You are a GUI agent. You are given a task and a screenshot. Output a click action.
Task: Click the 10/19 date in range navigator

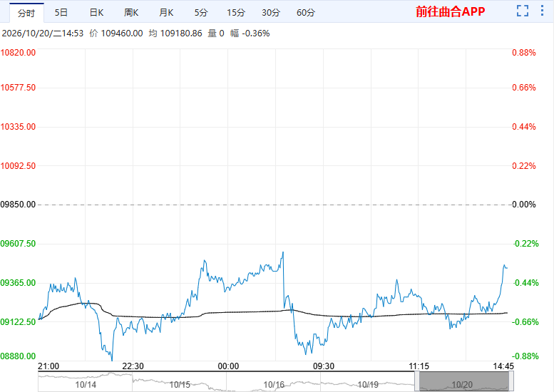(x=368, y=385)
